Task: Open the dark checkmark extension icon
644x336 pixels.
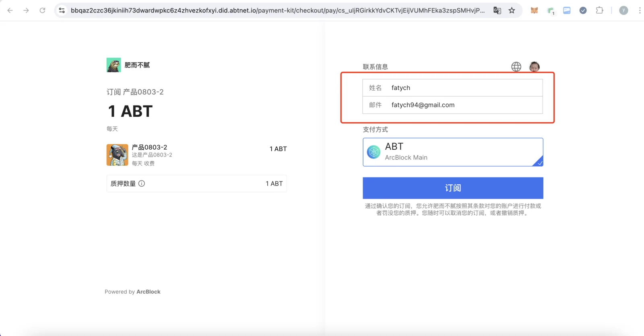Action: click(x=583, y=10)
